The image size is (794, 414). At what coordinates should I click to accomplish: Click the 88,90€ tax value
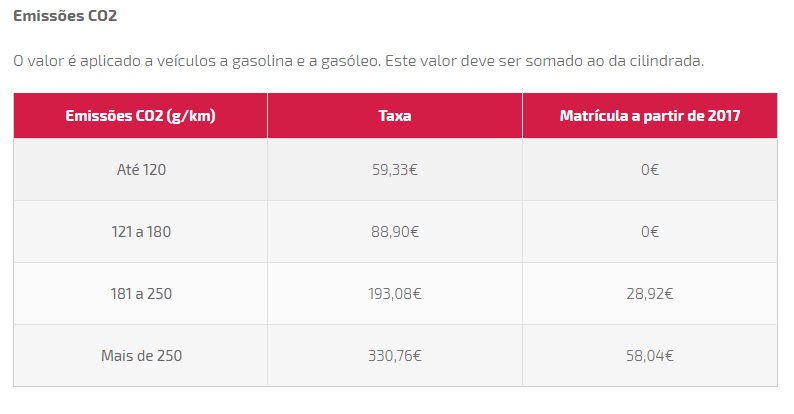(x=394, y=231)
